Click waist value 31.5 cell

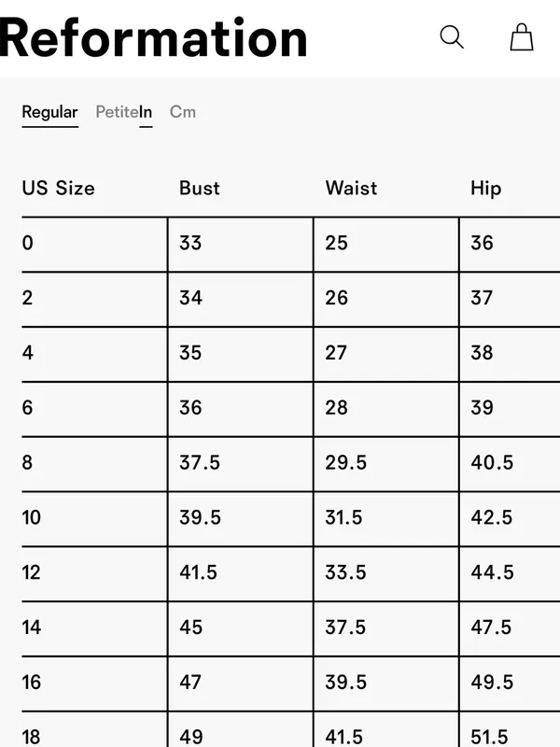(x=386, y=519)
